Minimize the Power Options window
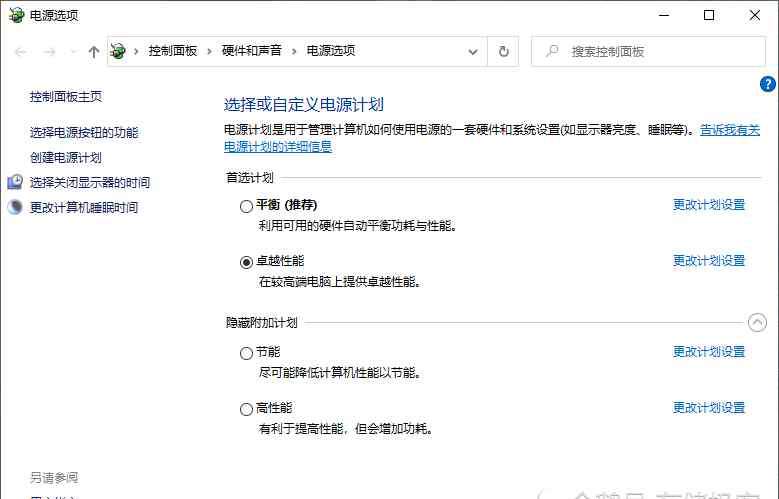779x499 pixels. click(x=664, y=15)
